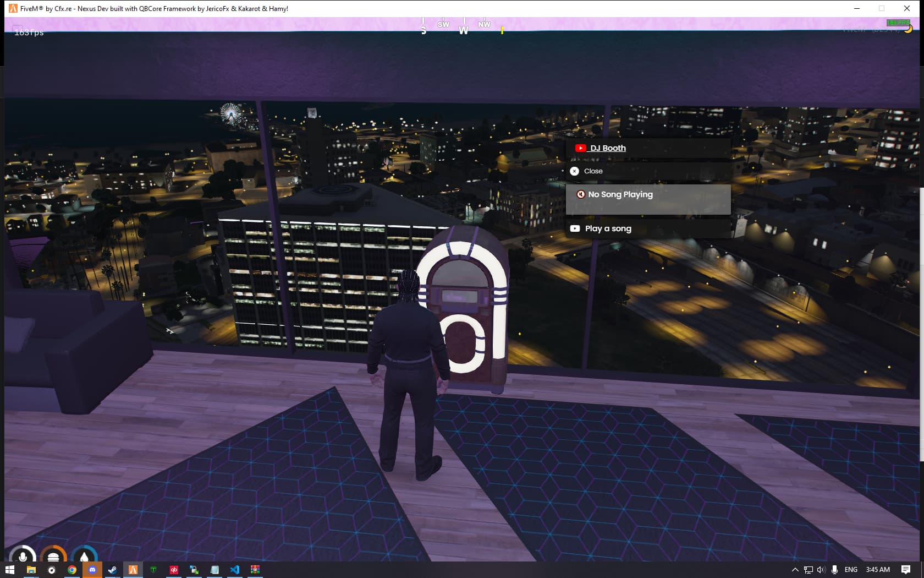The image size is (924, 578).
Task: Click the water drop thirst HUD indicator
Action: [84, 555]
